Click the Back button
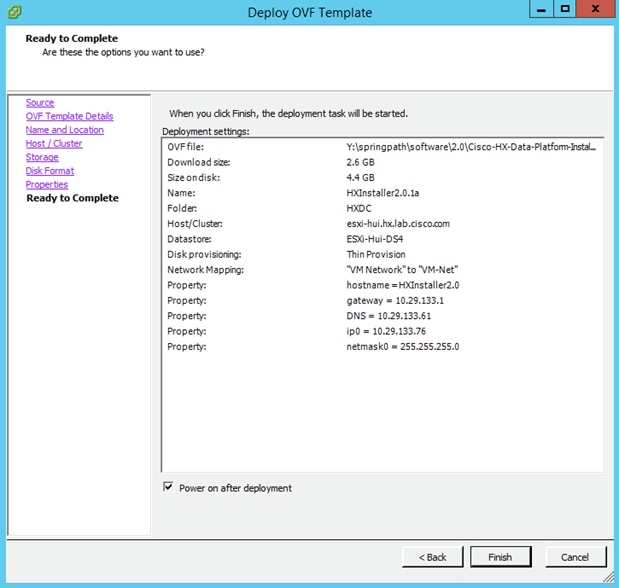Image resolution: width=619 pixels, height=588 pixels. pyautogui.click(x=432, y=557)
